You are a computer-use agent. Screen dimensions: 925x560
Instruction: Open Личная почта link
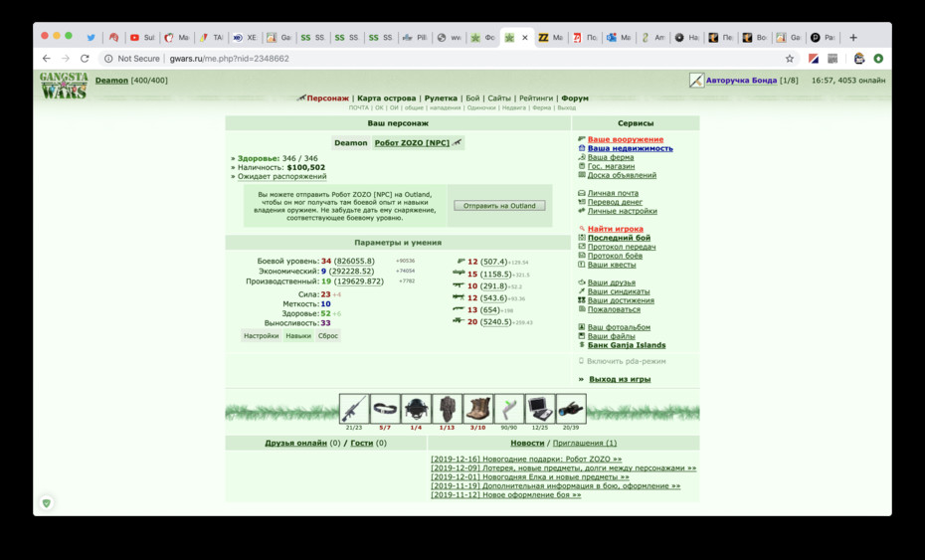pos(613,193)
